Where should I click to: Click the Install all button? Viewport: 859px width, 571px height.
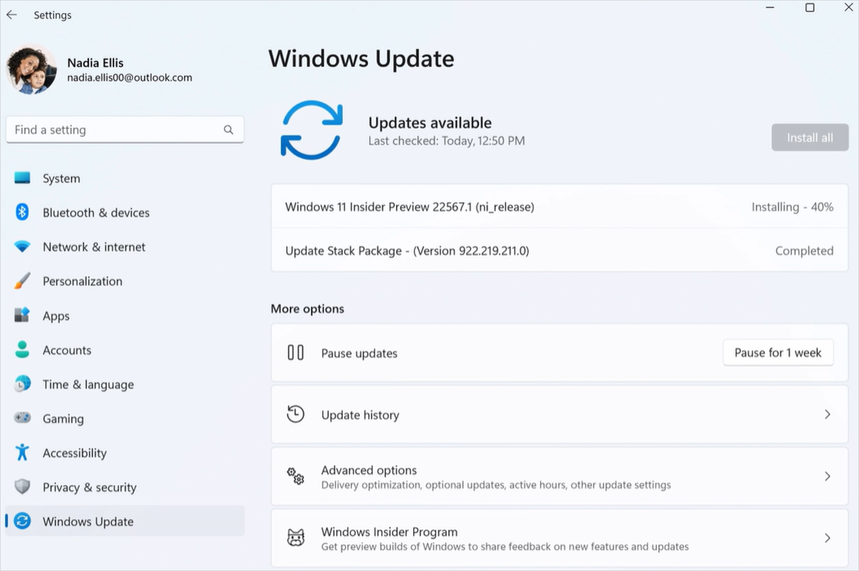pyautogui.click(x=810, y=138)
